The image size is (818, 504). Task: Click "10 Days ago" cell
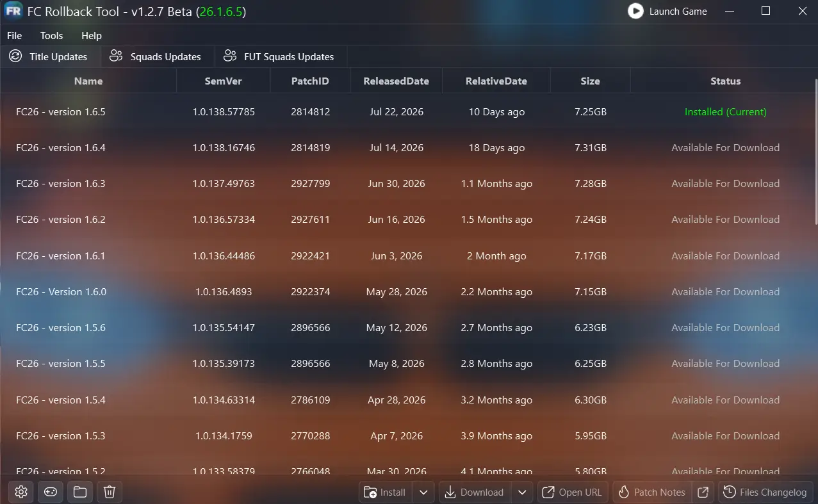coord(496,111)
